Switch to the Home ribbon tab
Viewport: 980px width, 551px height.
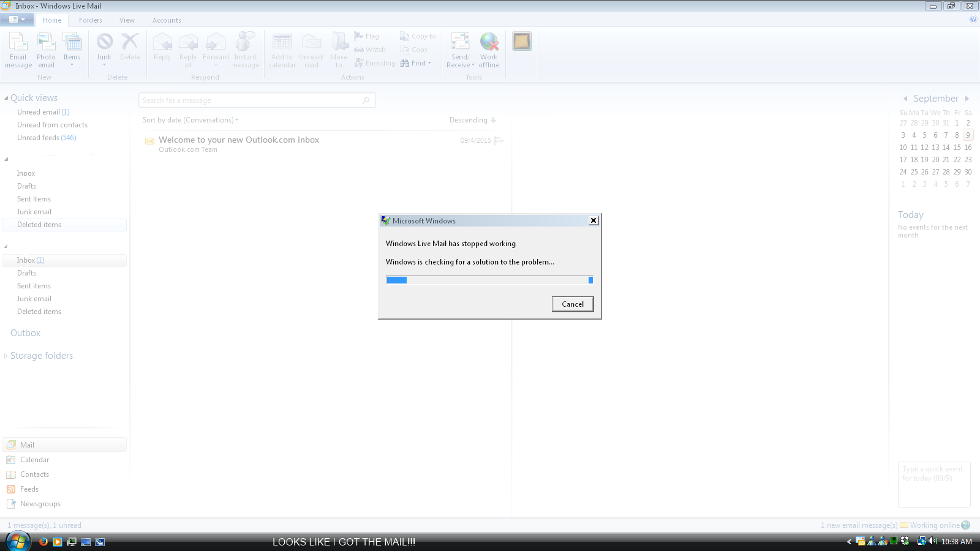52,20
